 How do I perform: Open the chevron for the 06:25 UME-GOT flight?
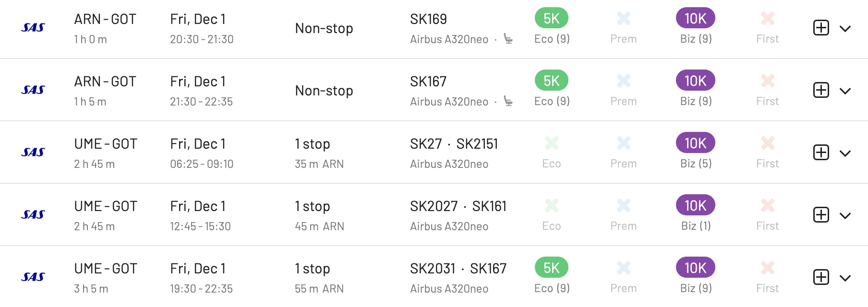pos(845,153)
